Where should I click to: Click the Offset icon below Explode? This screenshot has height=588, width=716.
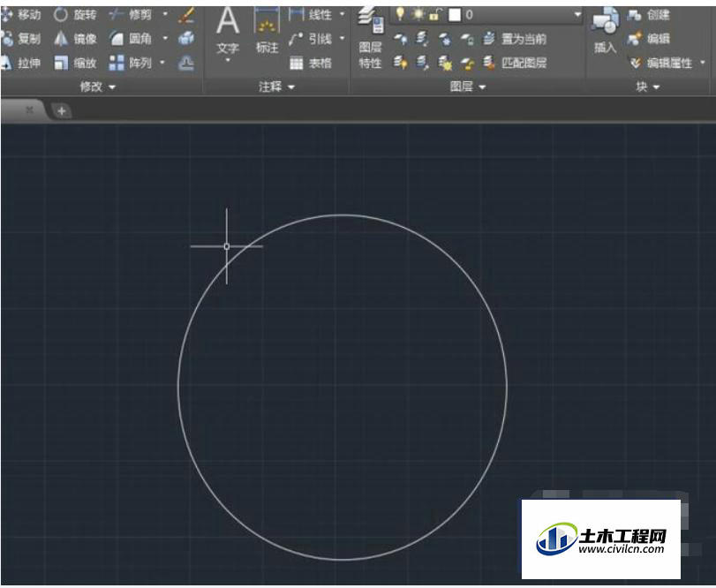[x=186, y=63]
